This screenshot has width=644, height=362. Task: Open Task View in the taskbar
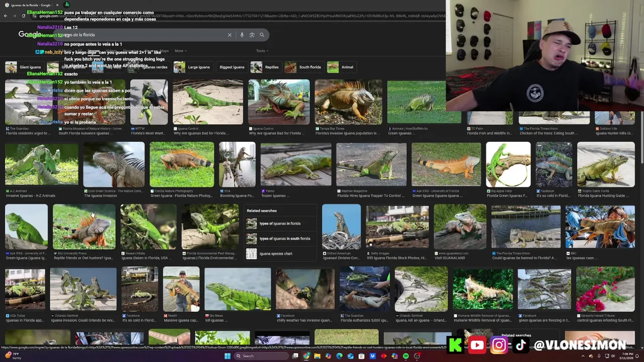295,356
